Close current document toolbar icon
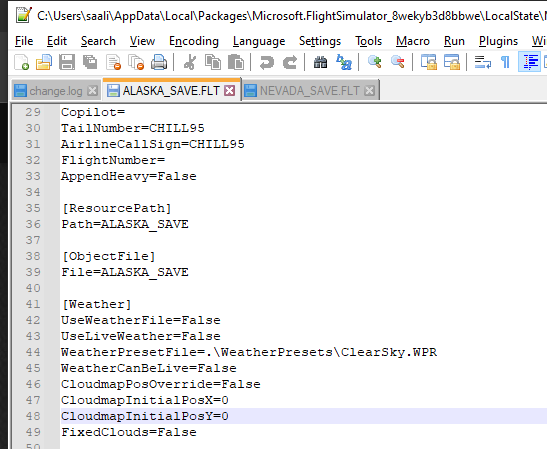The height and width of the screenshot is (449, 547). [x=113, y=62]
